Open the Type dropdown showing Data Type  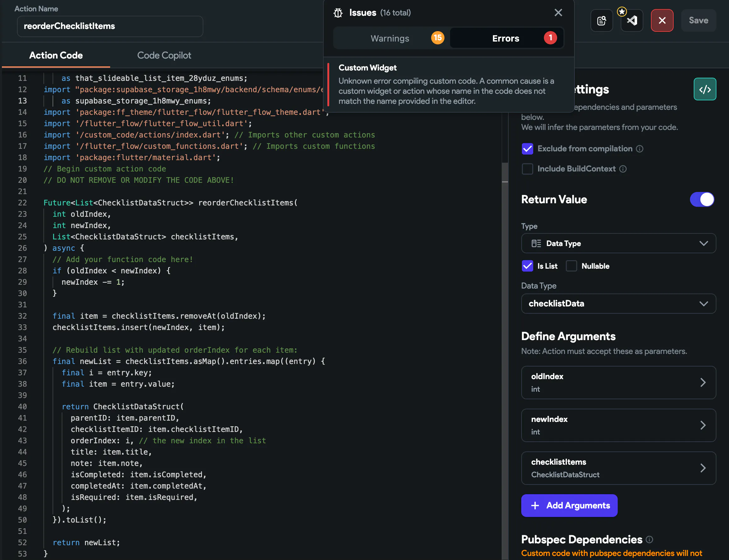pos(618,243)
